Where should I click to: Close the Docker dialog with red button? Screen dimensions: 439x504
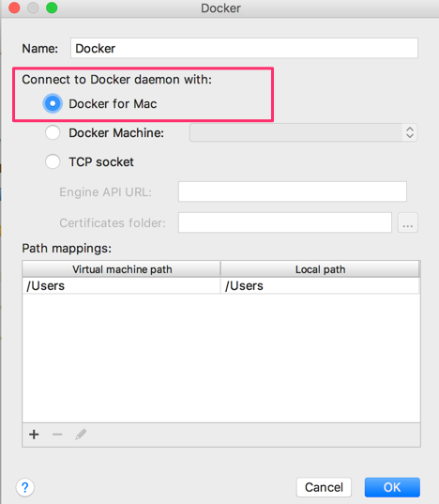[x=14, y=8]
